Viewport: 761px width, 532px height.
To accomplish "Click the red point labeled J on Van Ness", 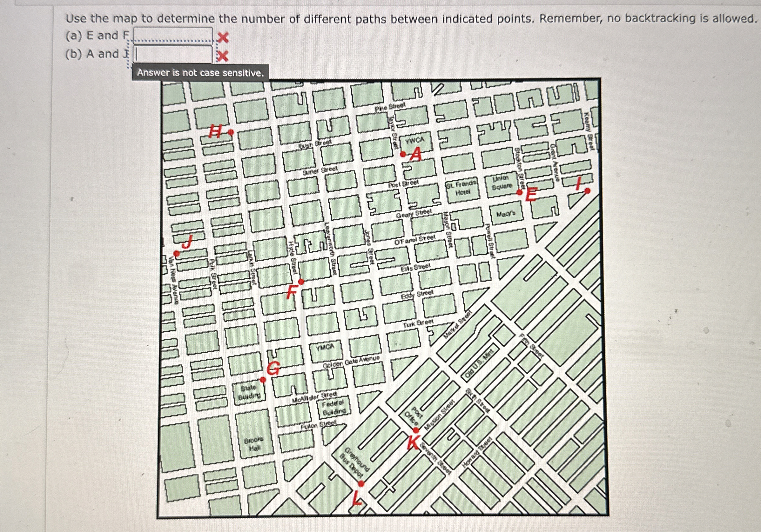I will tap(177, 254).
